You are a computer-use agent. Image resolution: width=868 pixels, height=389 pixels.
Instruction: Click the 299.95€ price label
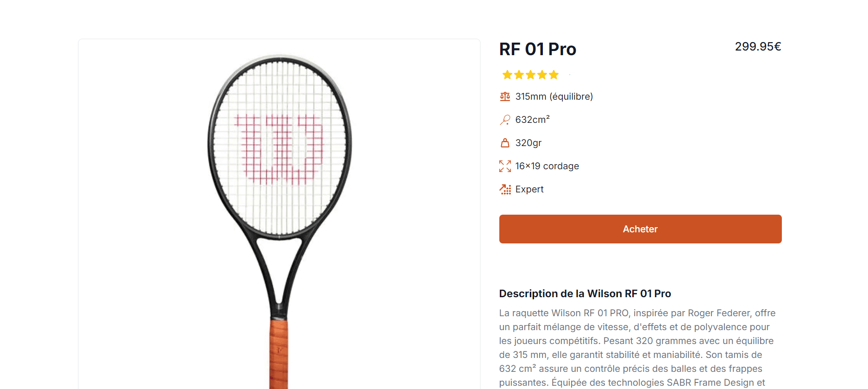click(758, 46)
